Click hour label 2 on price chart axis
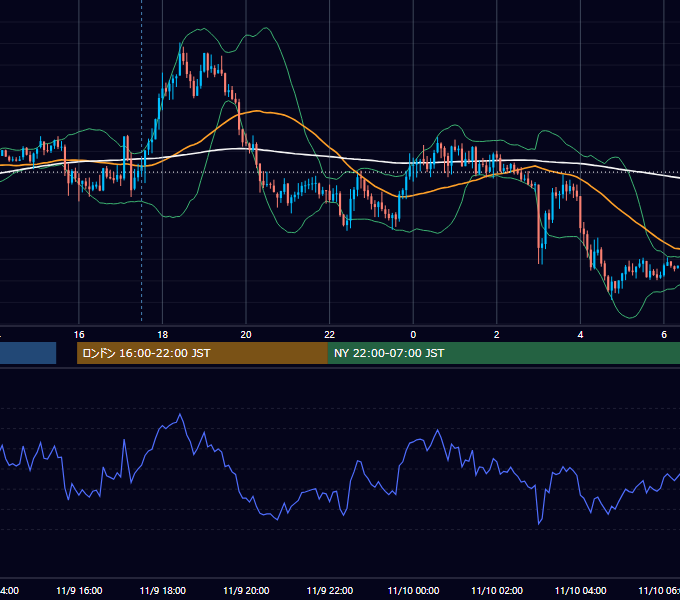The height and width of the screenshot is (600, 680). pyautogui.click(x=497, y=335)
